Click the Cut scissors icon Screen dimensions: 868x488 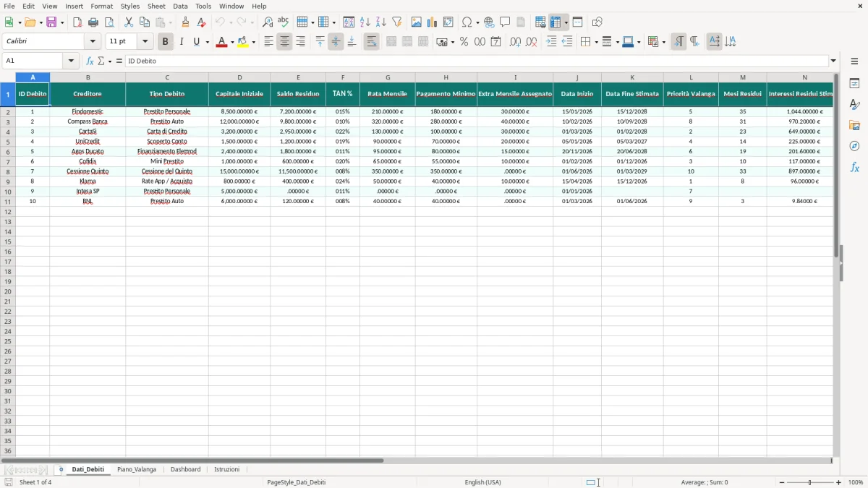(x=129, y=22)
